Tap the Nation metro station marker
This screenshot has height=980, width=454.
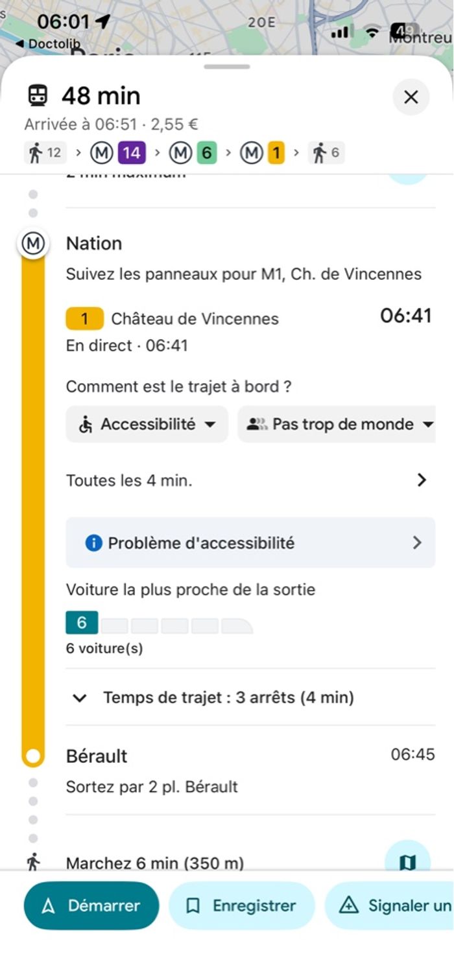pos(33,244)
